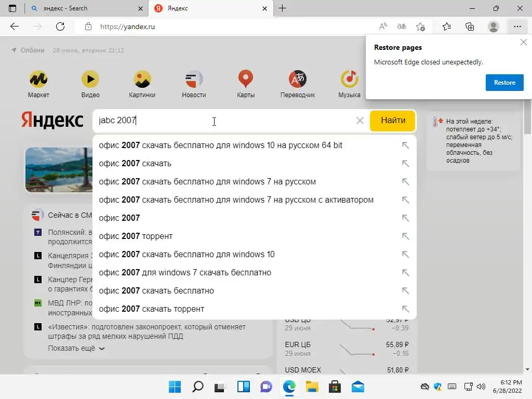Open Collections in Edge toolbar
Screen dimensions: 532x399
coord(470,26)
